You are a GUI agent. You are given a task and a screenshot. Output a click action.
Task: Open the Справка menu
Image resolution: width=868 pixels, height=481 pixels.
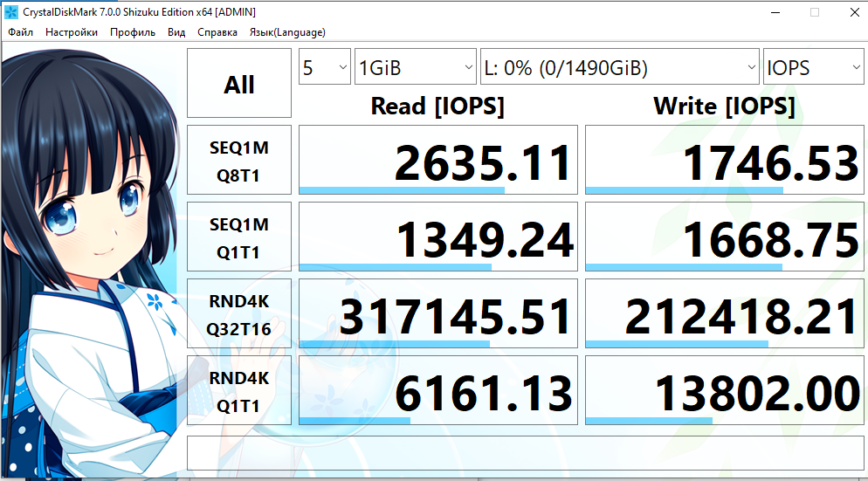pyautogui.click(x=217, y=32)
